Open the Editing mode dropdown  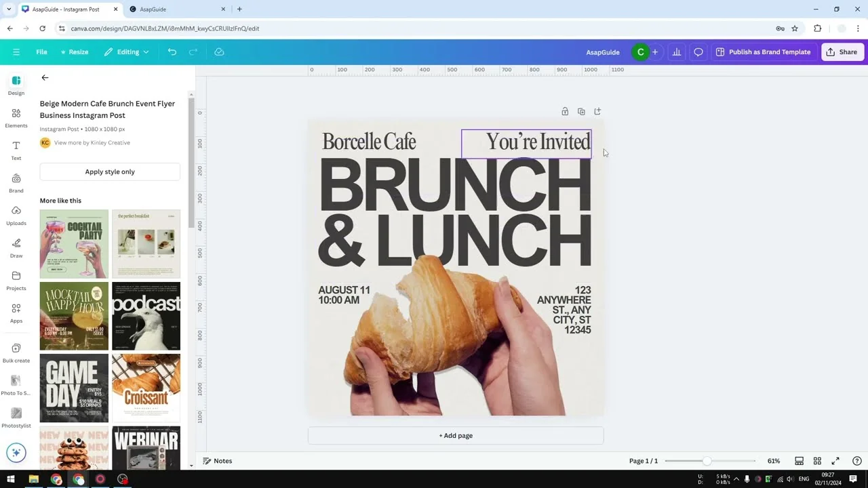click(126, 52)
